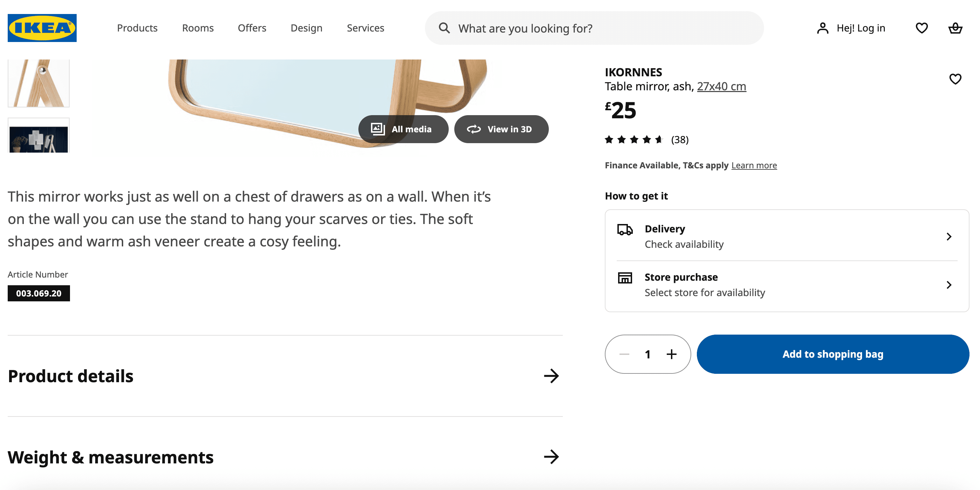Image resolution: width=980 pixels, height=490 pixels.
Task: Click the IKEA logo to go home
Action: click(x=42, y=28)
